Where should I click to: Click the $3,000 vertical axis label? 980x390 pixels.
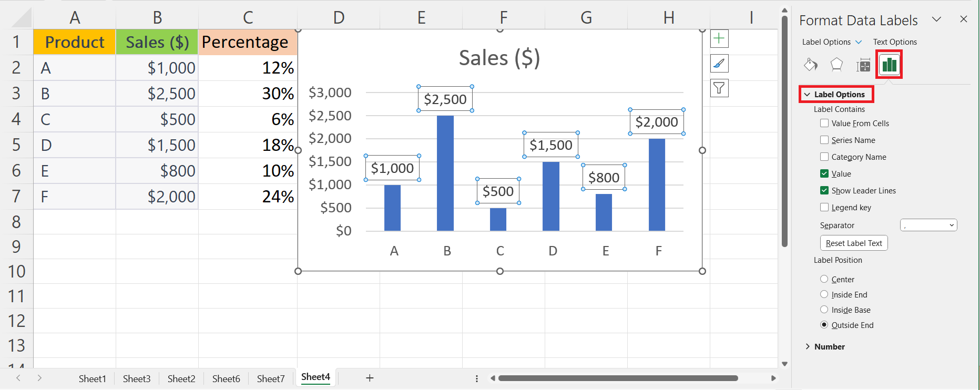[330, 93]
